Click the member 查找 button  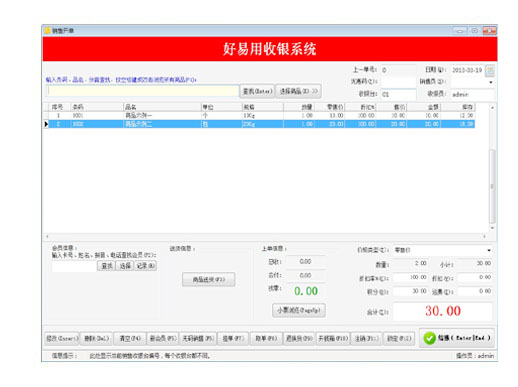point(106,266)
